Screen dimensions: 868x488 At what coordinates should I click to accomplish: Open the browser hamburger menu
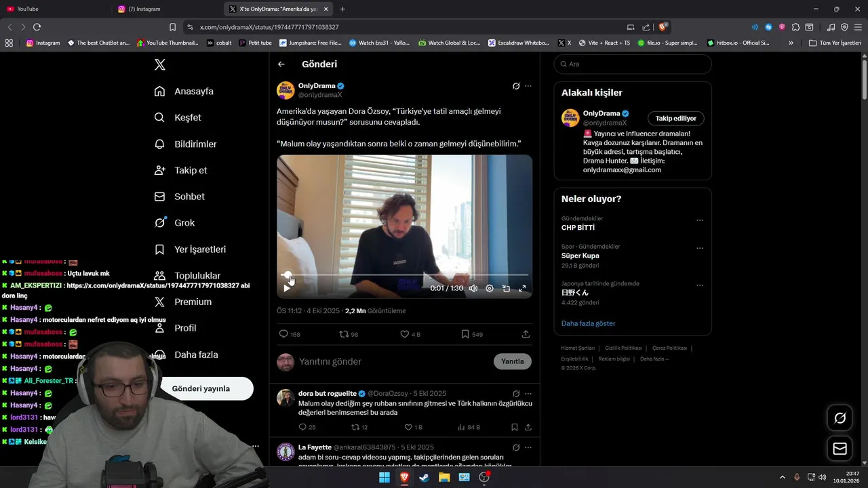point(858,27)
